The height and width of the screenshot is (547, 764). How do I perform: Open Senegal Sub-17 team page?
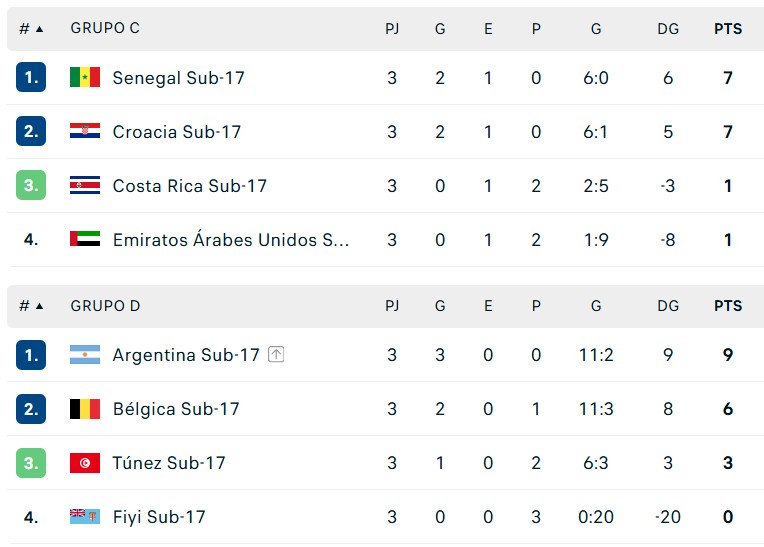178,78
